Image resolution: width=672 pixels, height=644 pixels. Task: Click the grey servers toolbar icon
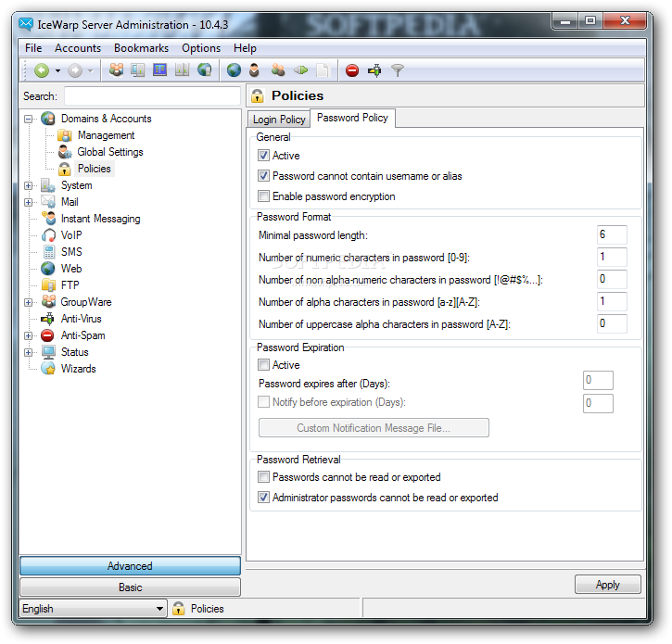(183, 69)
